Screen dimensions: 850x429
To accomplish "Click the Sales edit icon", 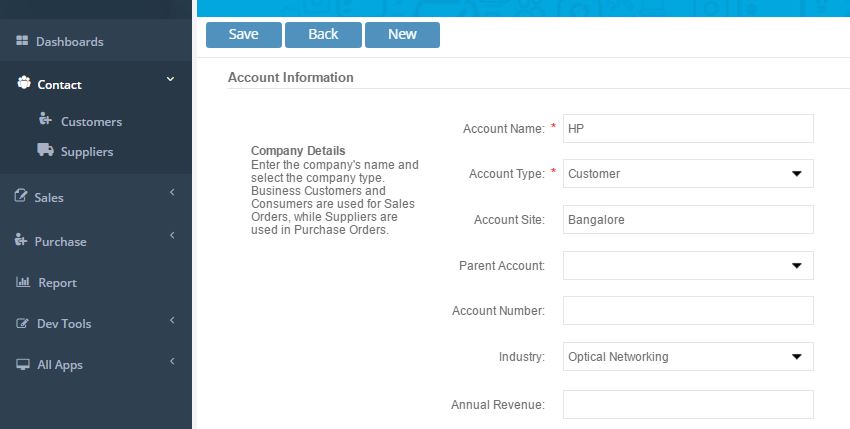I will click(x=21, y=196).
